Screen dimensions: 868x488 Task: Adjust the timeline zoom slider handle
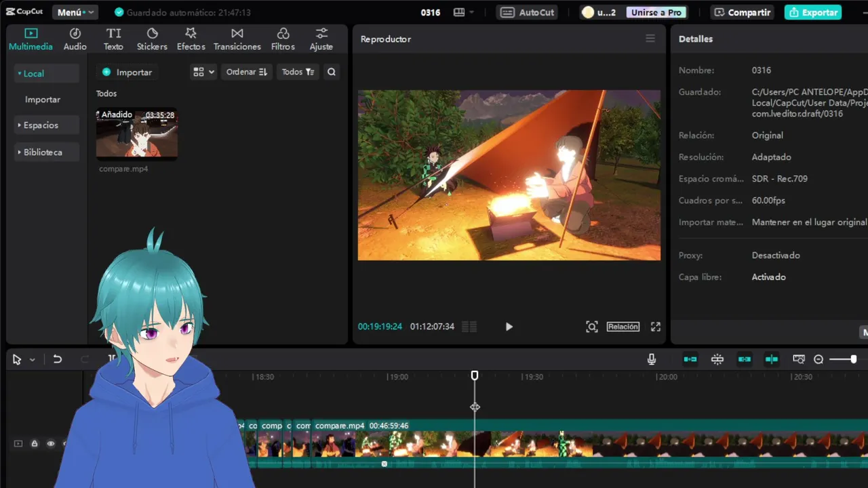click(x=853, y=359)
